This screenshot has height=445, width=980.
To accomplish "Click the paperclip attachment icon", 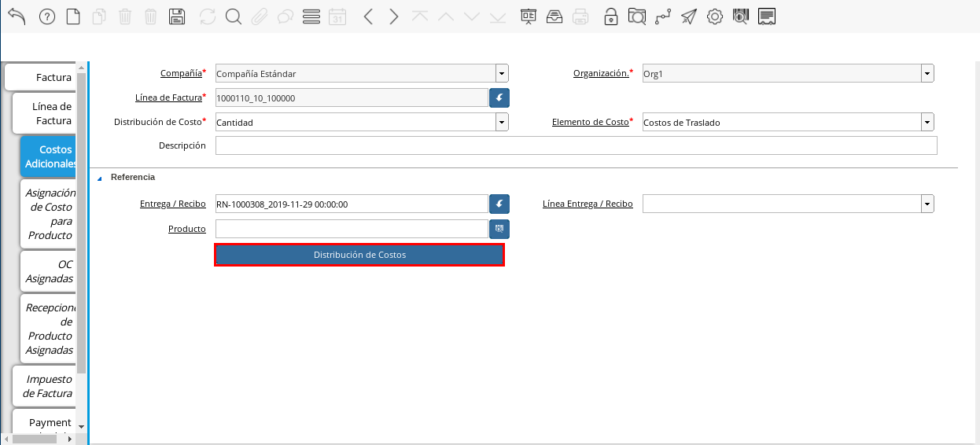I will (x=260, y=17).
